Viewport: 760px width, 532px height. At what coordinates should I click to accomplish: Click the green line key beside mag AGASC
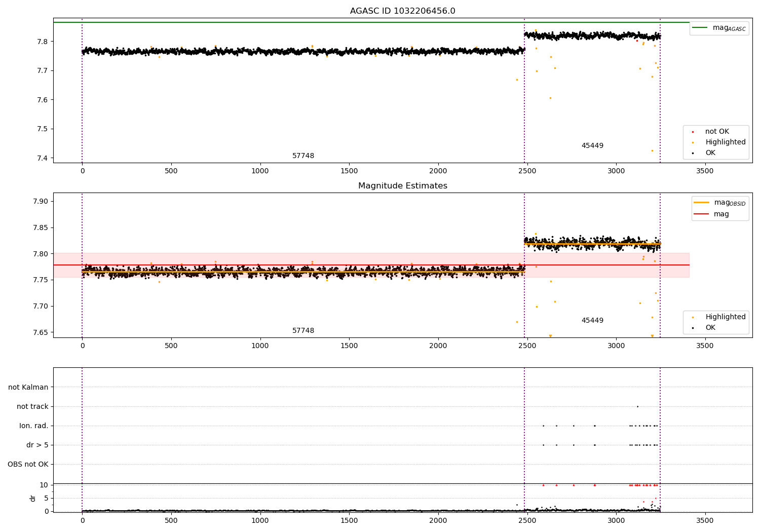[700, 28]
